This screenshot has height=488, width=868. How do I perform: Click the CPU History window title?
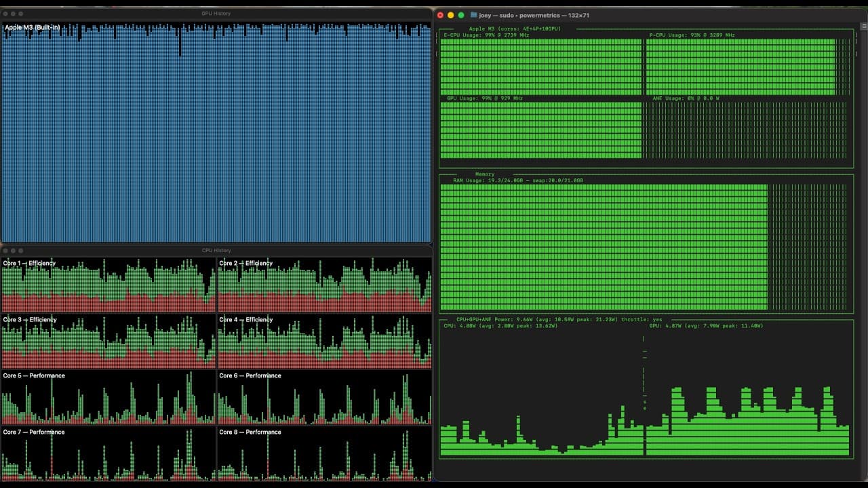tap(216, 251)
